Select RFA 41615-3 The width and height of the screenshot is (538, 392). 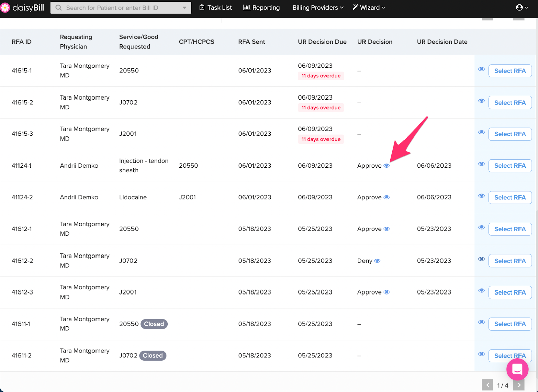[x=510, y=134]
